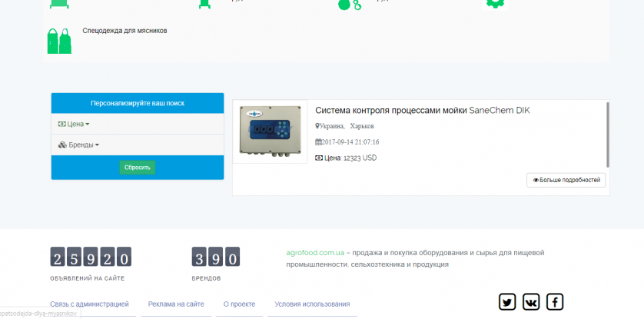Expand the Бренды filter dropdown
This screenshot has height=319, width=644.
pyautogui.click(x=78, y=145)
